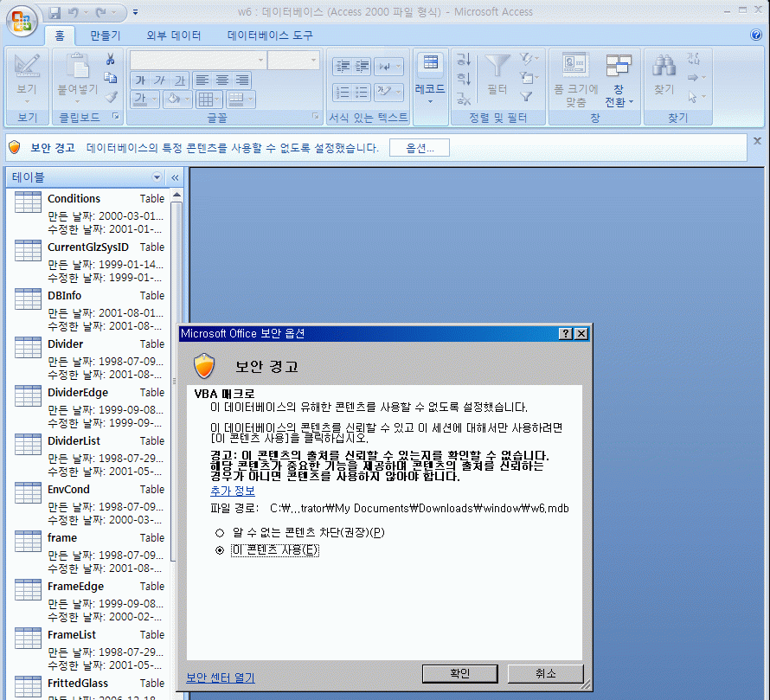Viewport: 770px width, 700px height.
Task: Click the 확인 button in security dialog
Action: pos(459,673)
